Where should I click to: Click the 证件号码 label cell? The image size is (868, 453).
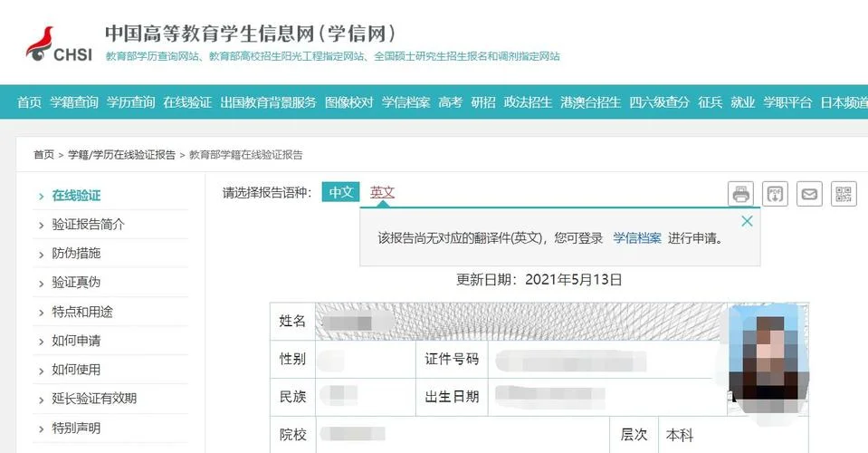pyautogui.click(x=452, y=359)
